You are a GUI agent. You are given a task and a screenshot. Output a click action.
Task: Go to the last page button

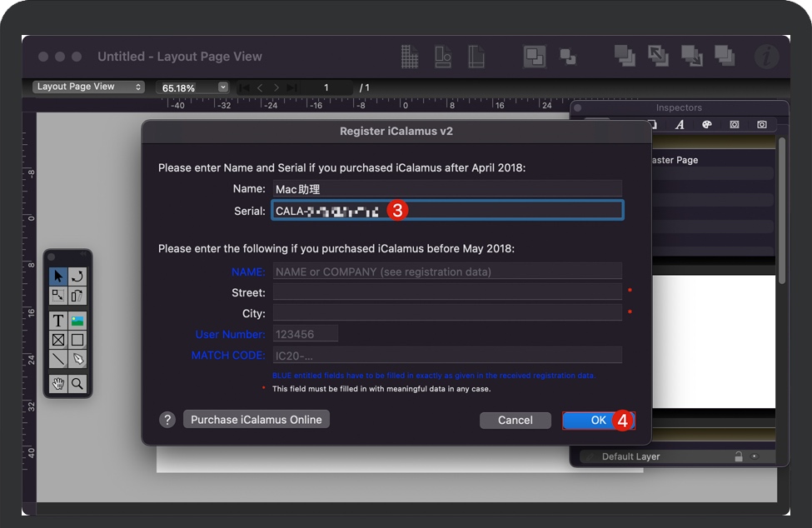pos(292,87)
